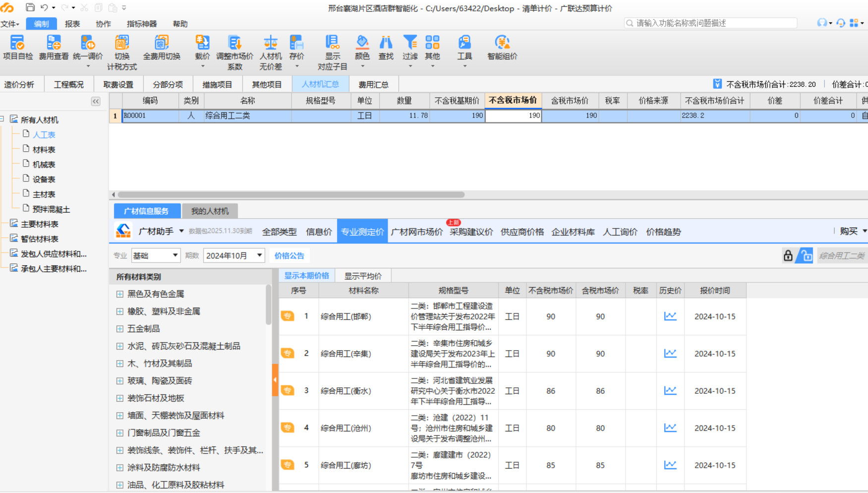The image size is (868, 493).
Task: Open history price chart for 综合用工(衡水)
Action: pos(670,390)
